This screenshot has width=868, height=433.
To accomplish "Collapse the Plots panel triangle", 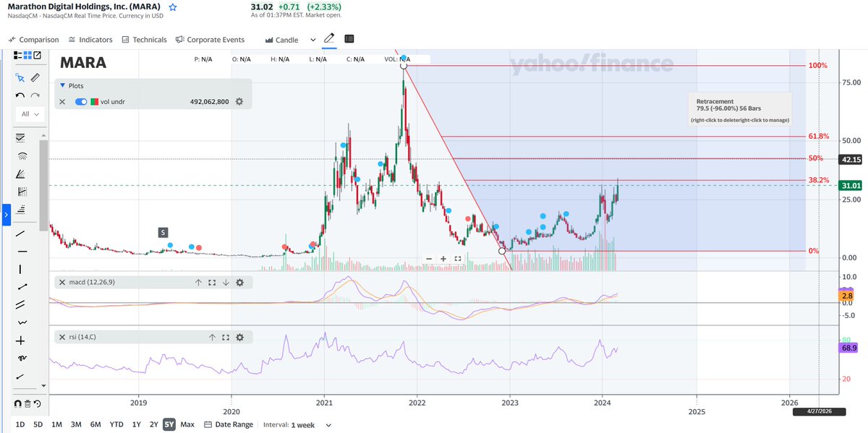I will tap(63, 85).
